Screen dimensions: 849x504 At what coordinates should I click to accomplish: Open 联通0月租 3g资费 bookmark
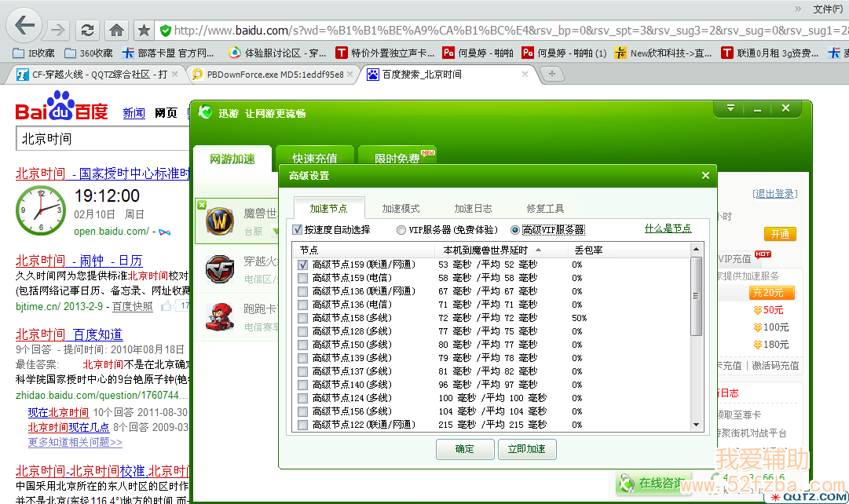770,53
